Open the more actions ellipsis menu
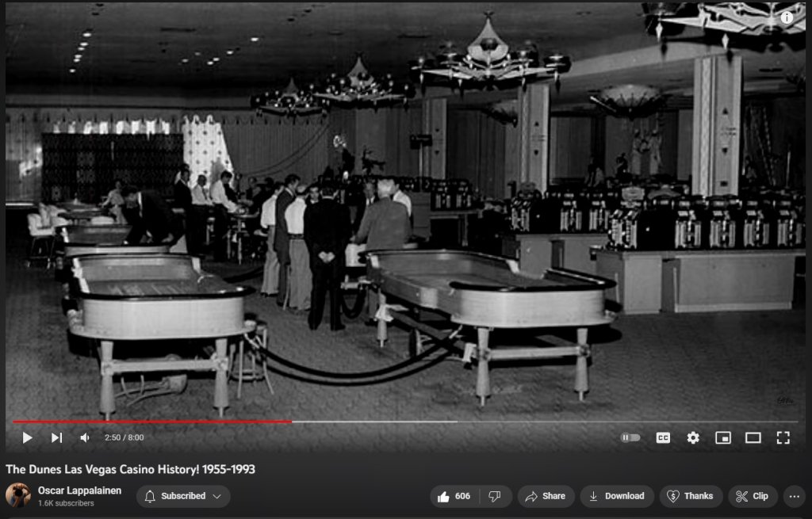812x519 pixels. coord(794,496)
